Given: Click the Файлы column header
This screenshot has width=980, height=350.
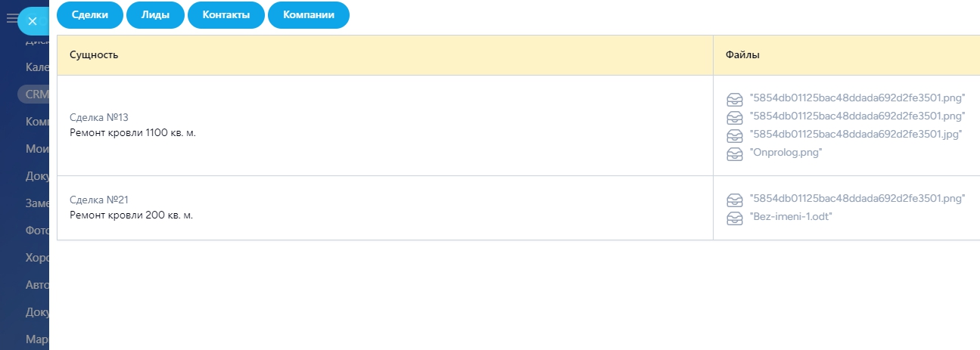Looking at the screenshot, I should tap(742, 55).
